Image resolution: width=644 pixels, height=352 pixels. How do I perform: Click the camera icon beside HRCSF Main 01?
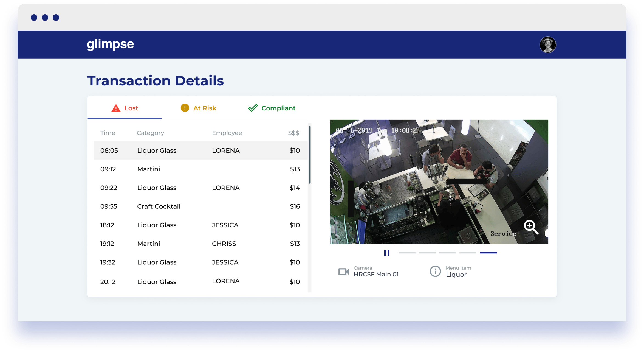(343, 272)
